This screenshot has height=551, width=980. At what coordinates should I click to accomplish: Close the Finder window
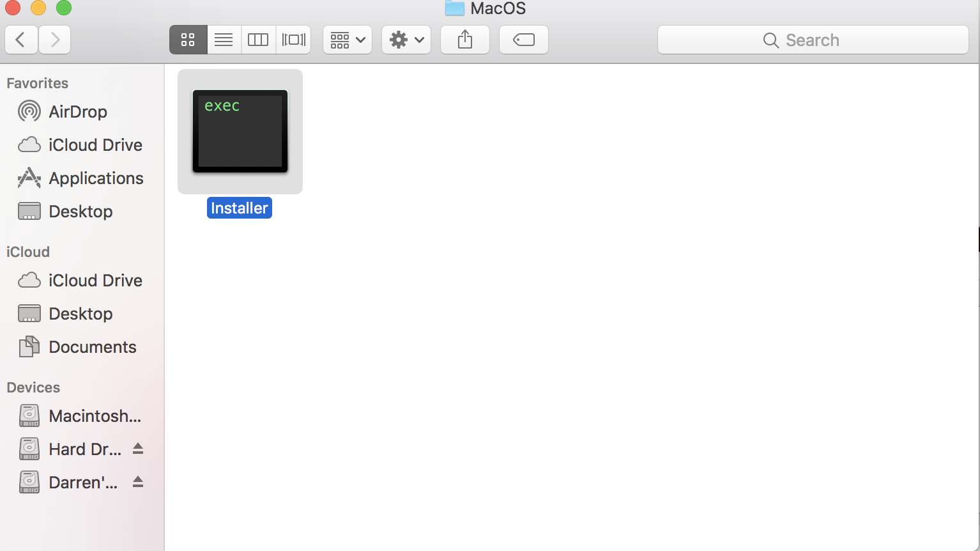click(13, 8)
